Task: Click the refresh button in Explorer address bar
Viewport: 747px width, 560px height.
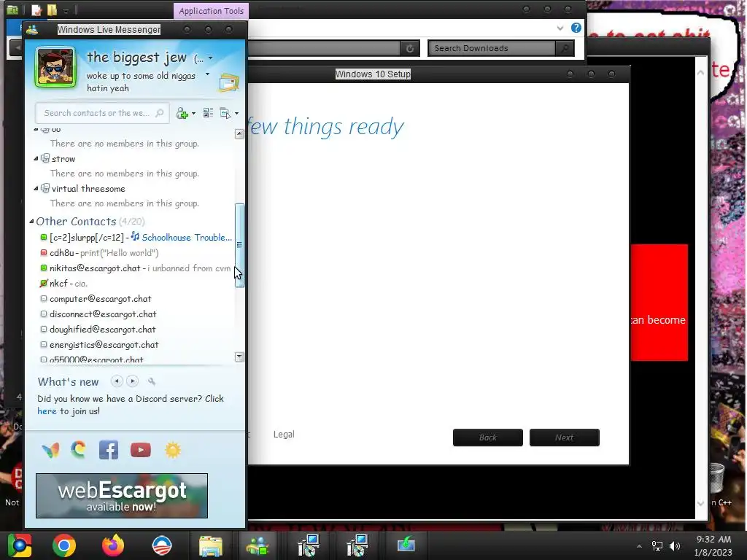Action: (410, 48)
